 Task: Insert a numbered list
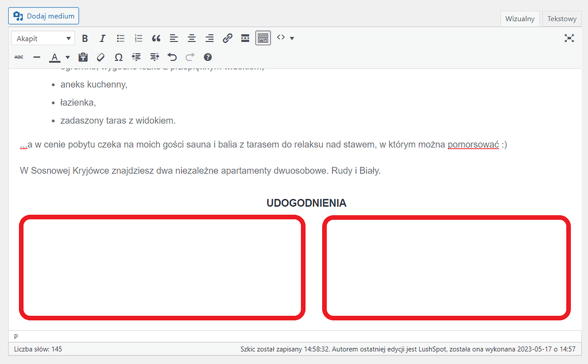click(x=138, y=38)
